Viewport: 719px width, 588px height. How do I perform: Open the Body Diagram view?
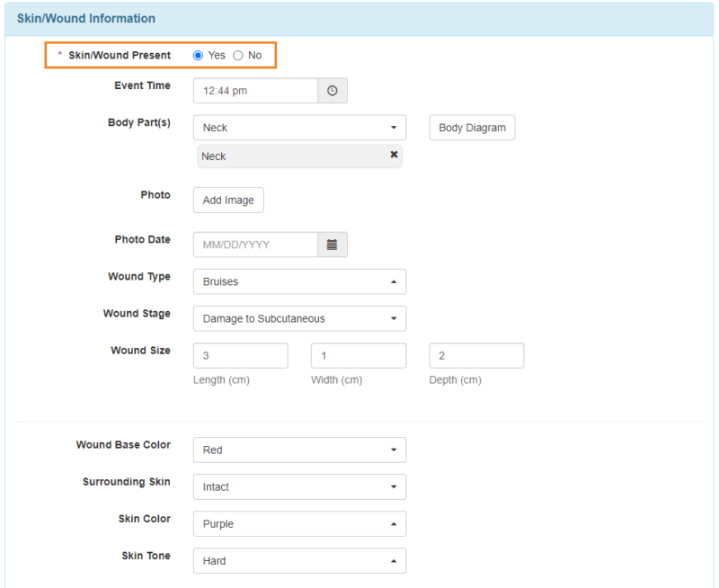pos(471,127)
